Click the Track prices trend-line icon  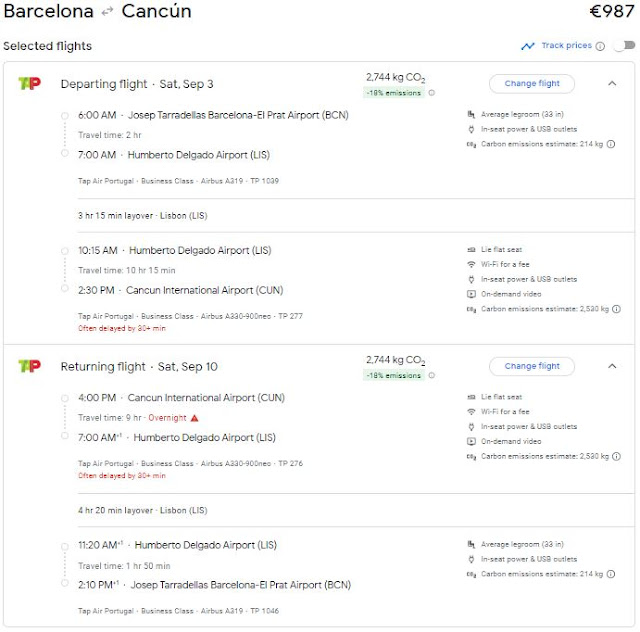point(527,46)
